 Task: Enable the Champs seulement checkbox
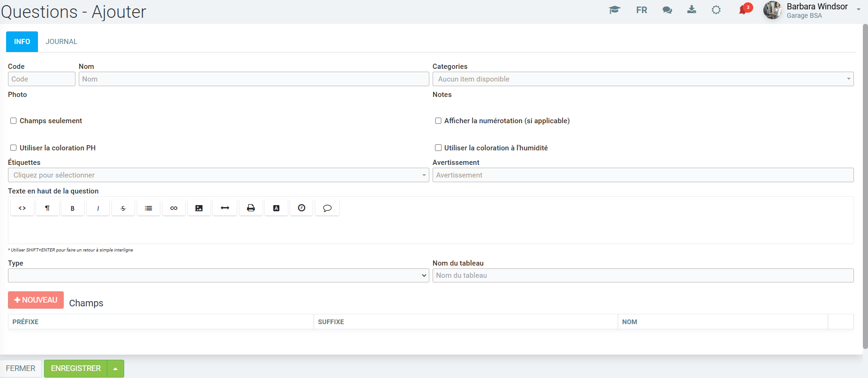[x=14, y=121]
